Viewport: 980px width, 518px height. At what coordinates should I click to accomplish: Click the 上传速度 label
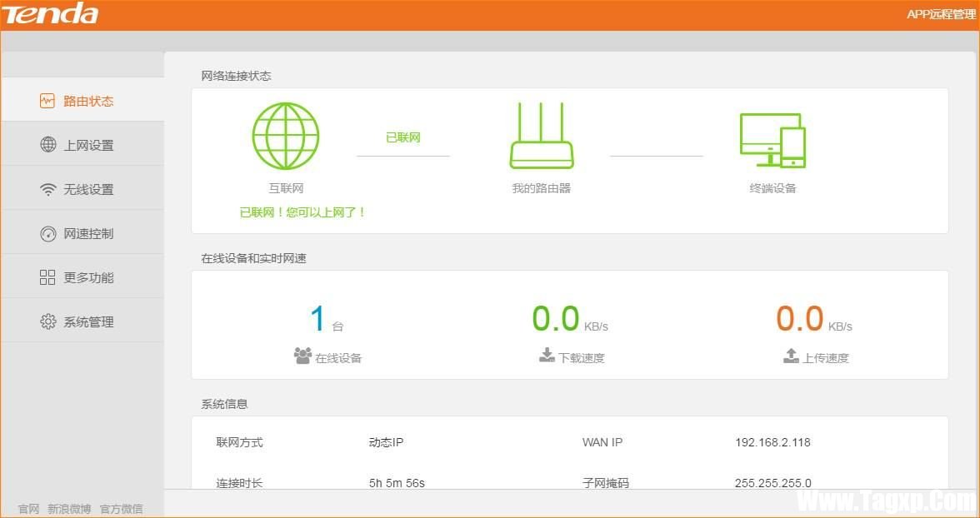tap(827, 358)
